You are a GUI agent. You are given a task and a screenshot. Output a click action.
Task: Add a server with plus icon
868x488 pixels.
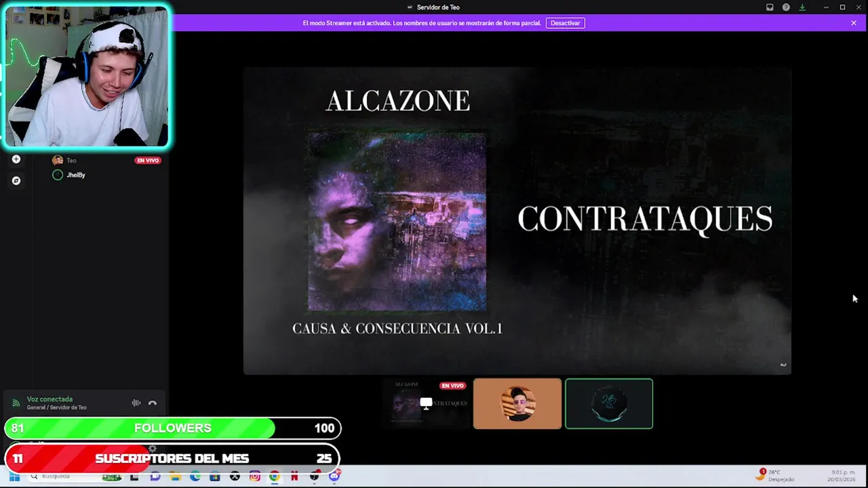click(x=16, y=159)
